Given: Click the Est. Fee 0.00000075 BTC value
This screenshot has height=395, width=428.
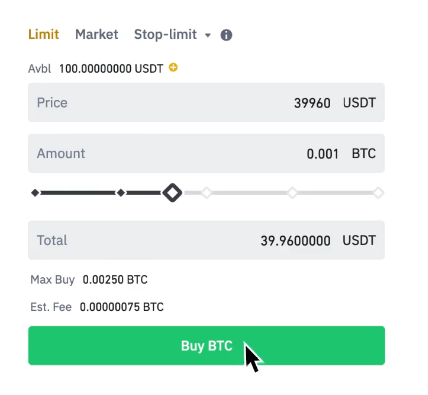Looking at the screenshot, I should [122, 307].
